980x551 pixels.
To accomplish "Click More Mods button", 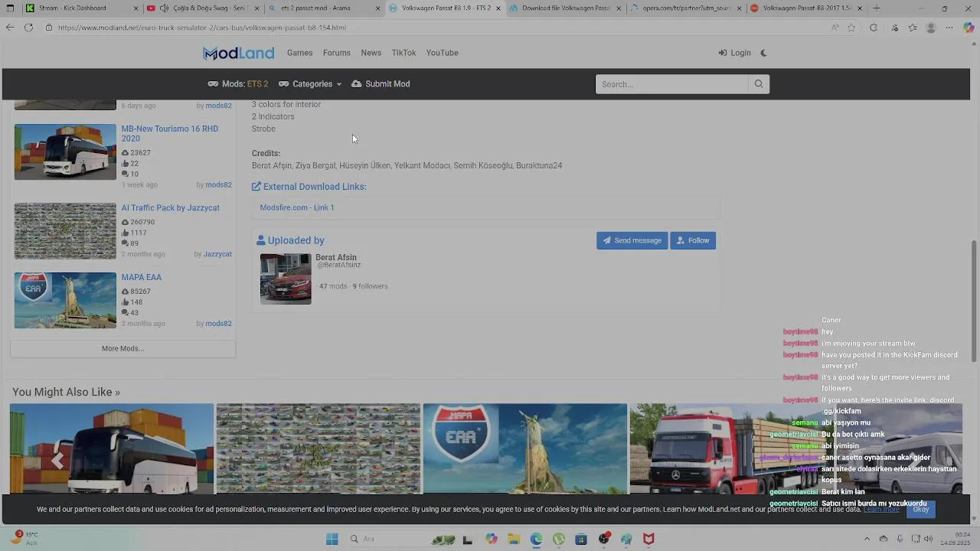I will click(x=122, y=348).
